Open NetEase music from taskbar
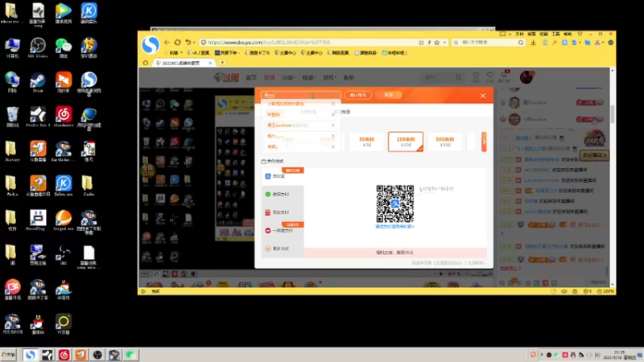644x362 pixels. (64, 355)
